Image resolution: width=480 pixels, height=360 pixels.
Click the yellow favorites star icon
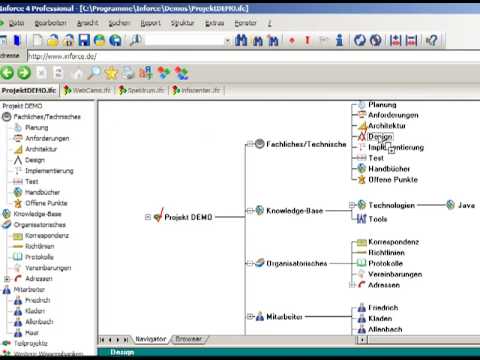pos(111,73)
